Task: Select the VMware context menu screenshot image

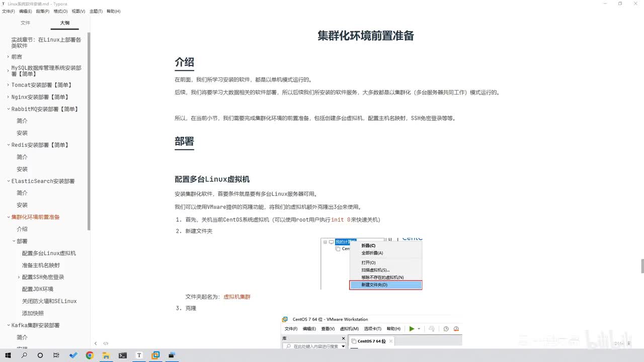Action: point(372,263)
